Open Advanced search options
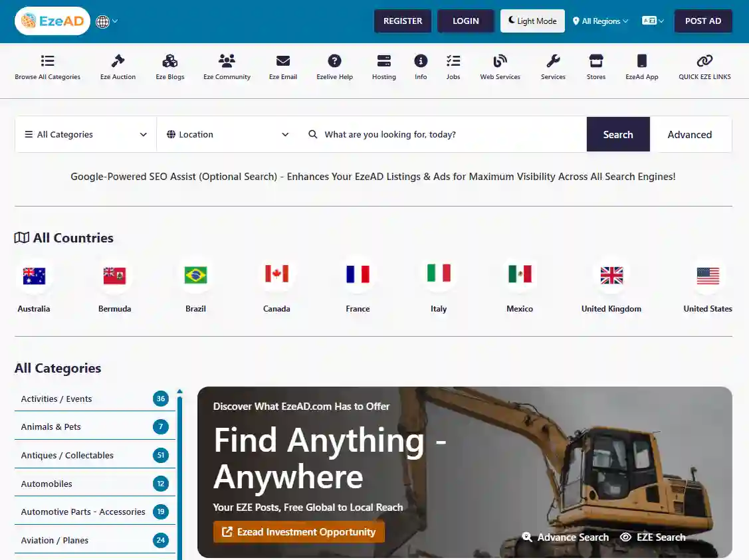 [690, 135]
